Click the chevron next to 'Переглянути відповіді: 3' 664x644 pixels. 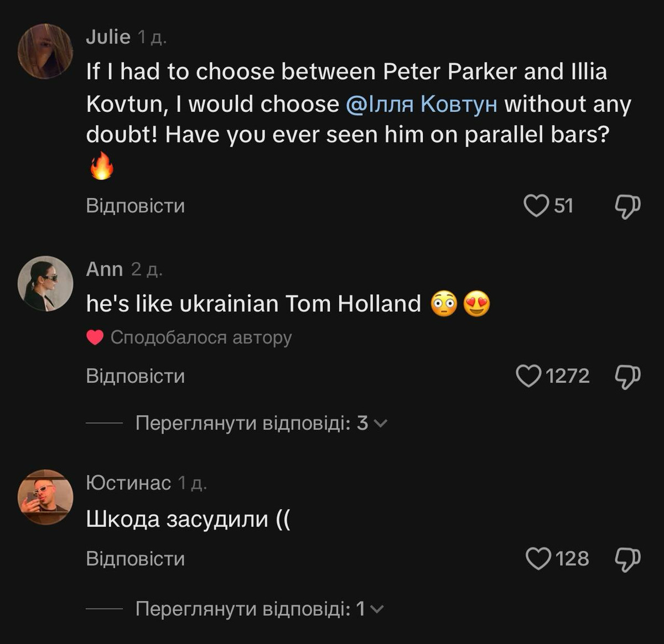[x=381, y=424]
